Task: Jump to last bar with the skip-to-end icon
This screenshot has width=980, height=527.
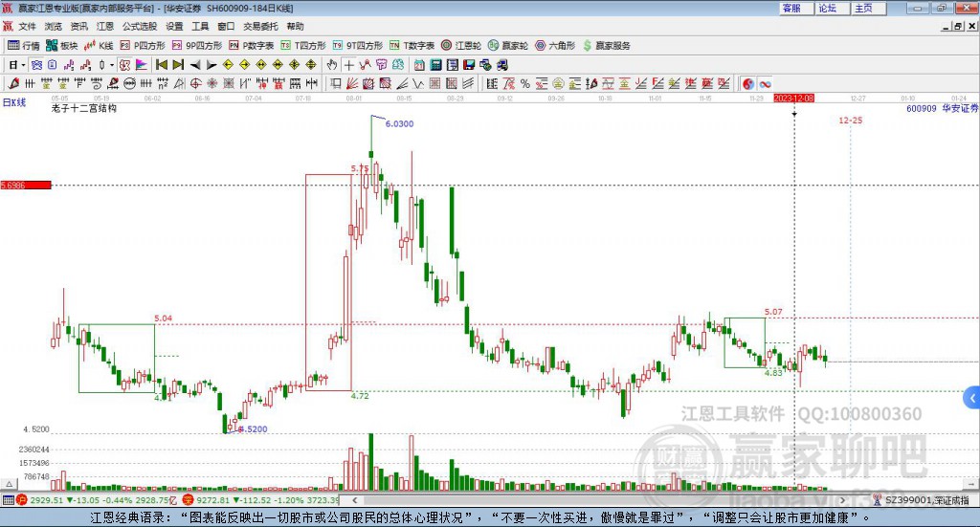Action: tap(178, 65)
